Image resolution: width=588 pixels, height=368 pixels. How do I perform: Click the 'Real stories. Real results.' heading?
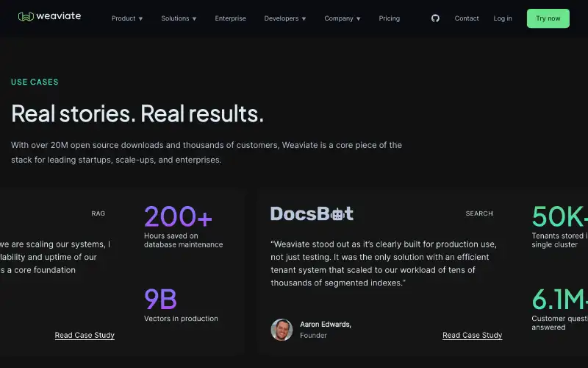point(137,113)
